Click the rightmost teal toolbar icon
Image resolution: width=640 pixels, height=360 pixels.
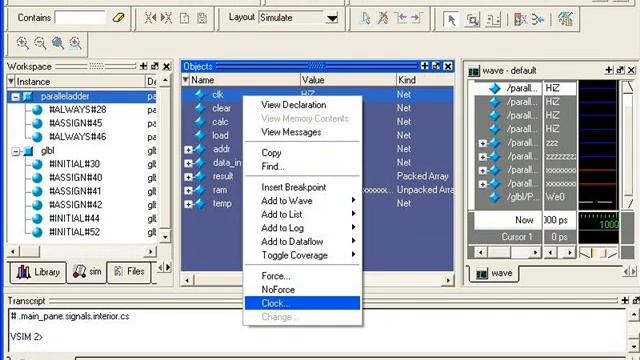(565, 19)
